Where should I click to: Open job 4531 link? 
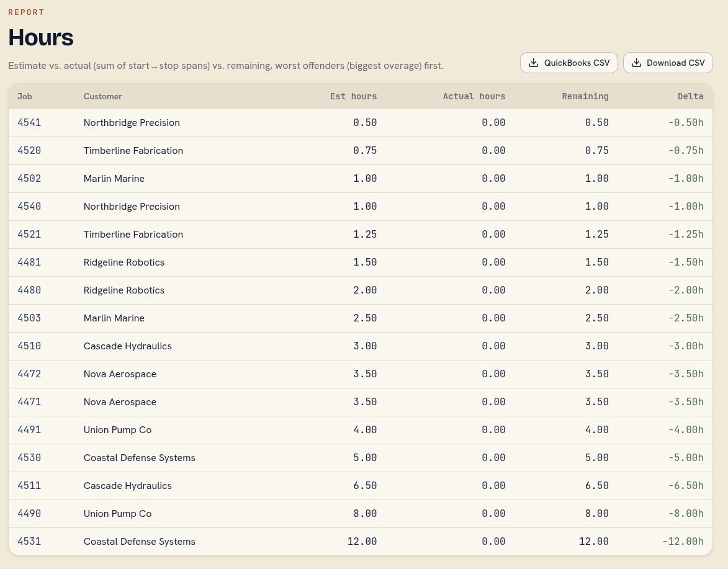(x=29, y=541)
